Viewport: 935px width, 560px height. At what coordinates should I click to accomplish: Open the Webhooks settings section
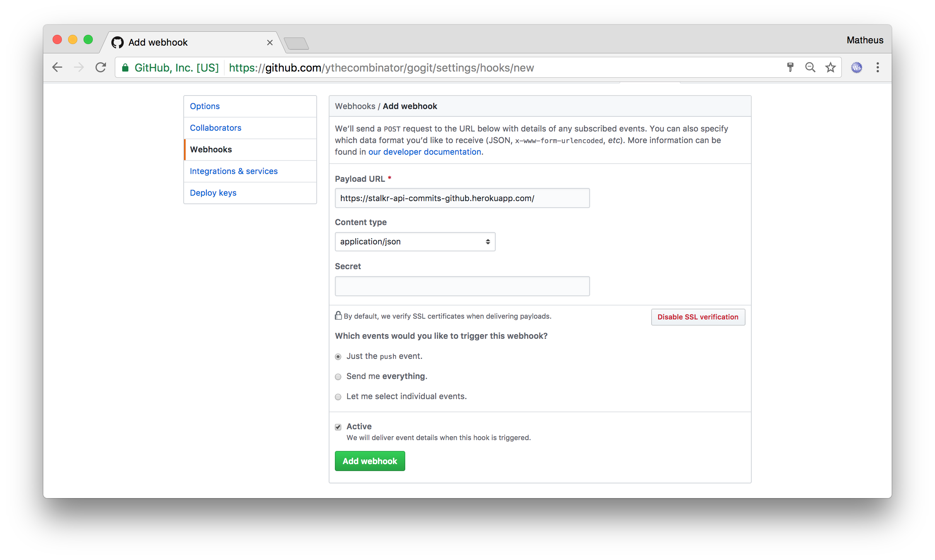[x=211, y=149]
